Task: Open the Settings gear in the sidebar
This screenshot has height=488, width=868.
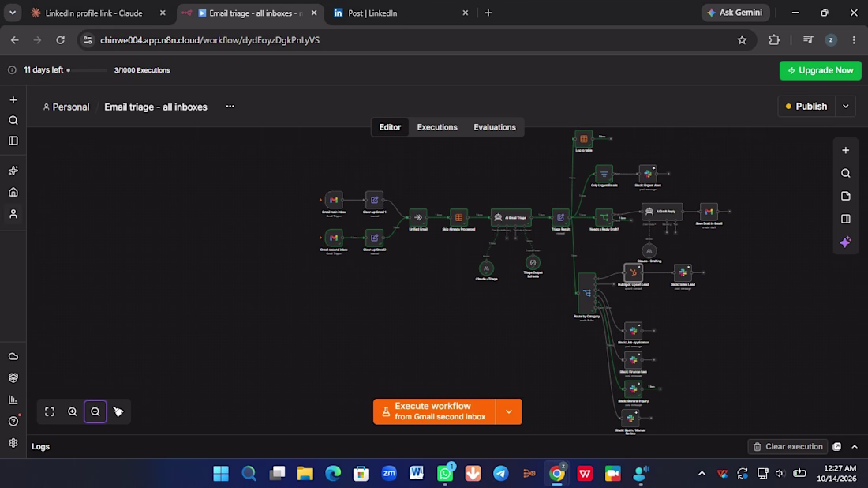Action: pyautogui.click(x=13, y=443)
